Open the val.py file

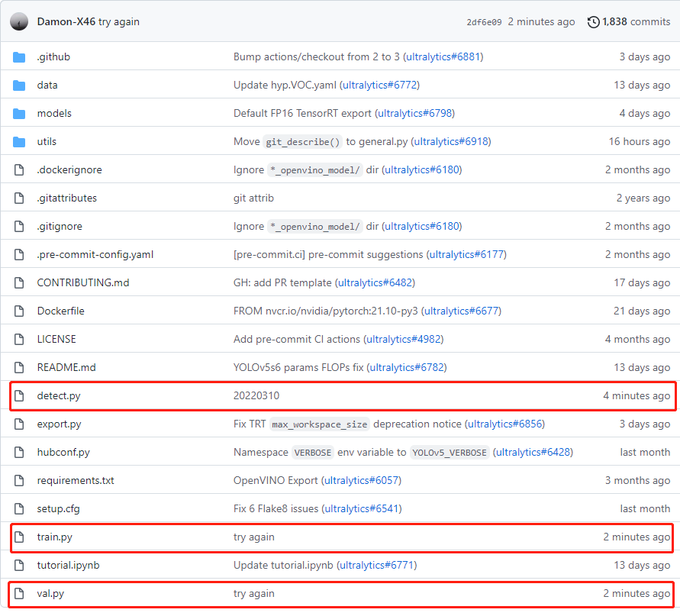tap(50, 593)
